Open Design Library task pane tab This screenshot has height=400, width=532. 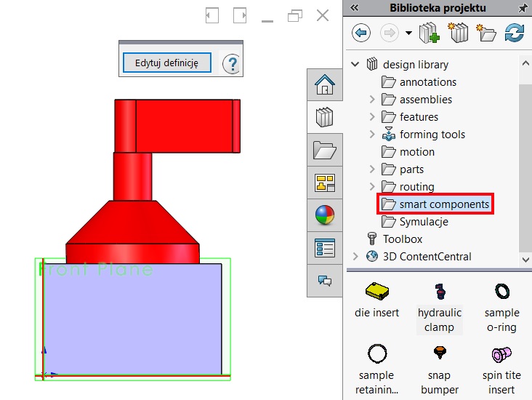tap(325, 117)
